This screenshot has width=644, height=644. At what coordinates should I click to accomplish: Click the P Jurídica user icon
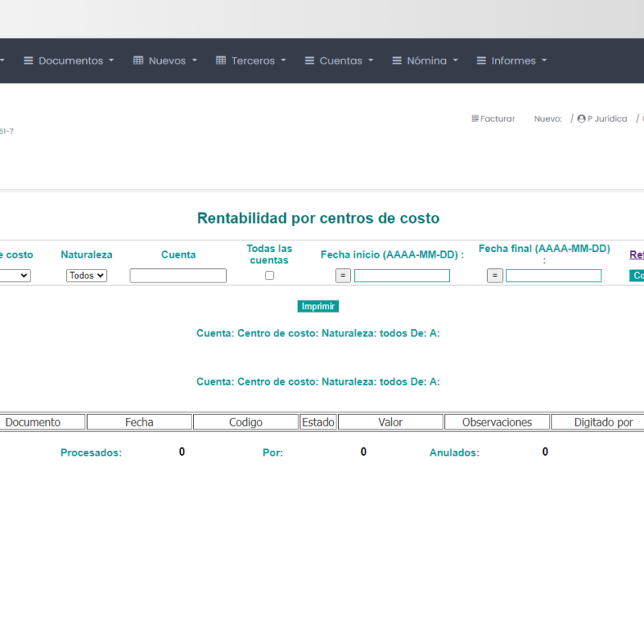pos(581,119)
